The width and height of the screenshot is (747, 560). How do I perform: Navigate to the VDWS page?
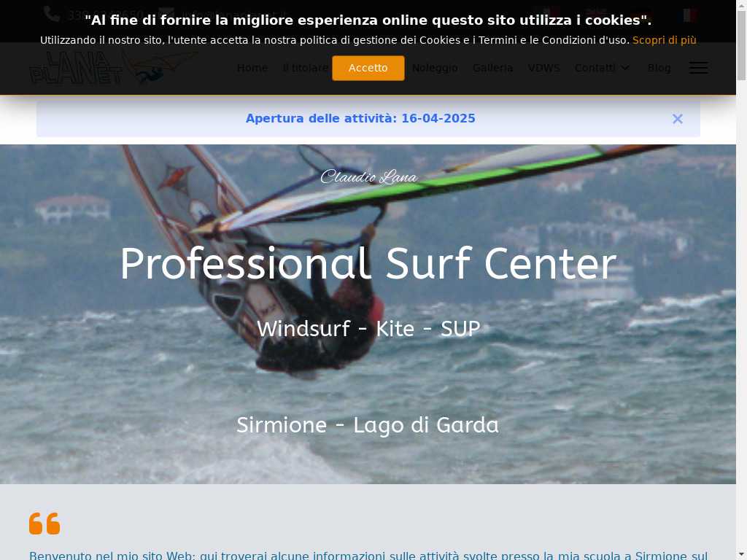(x=543, y=68)
